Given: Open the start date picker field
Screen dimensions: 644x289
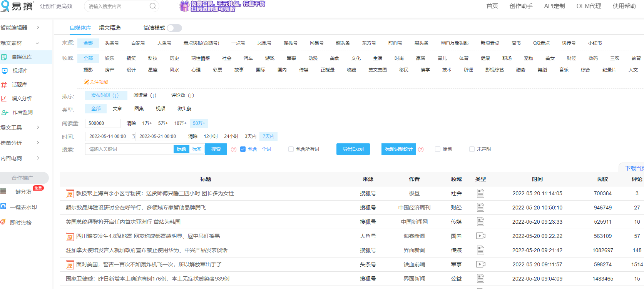Looking at the screenshot, I should tap(108, 136).
